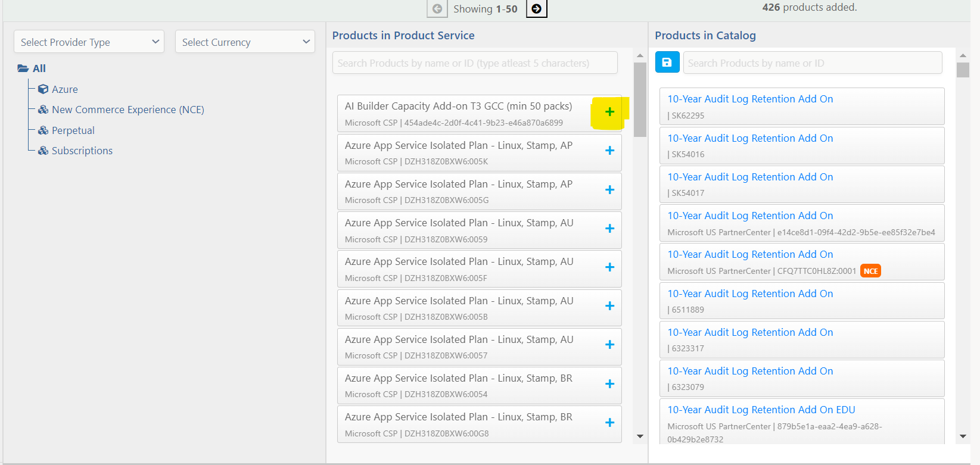
Task: Select New Commerce Experience (NCE) category
Action: tap(128, 110)
